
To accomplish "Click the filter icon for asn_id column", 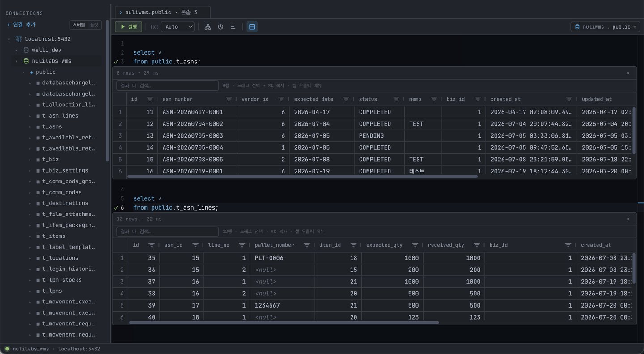I will click(195, 245).
